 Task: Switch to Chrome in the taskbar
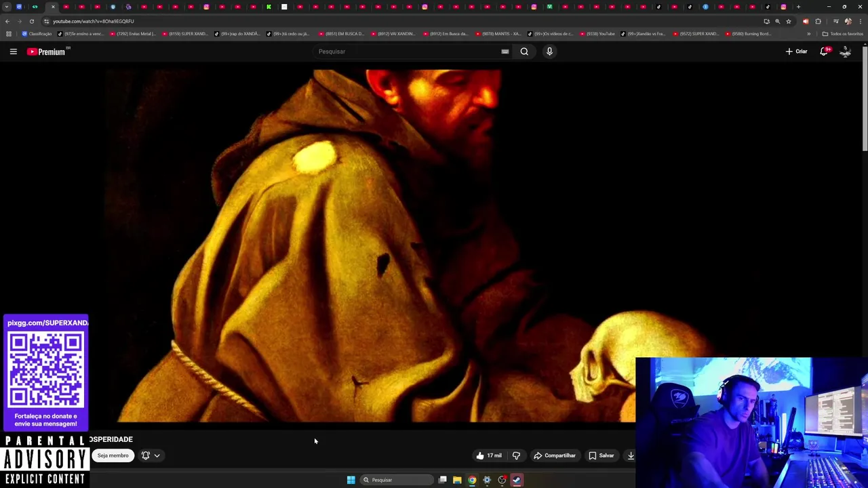[x=472, y=480]
